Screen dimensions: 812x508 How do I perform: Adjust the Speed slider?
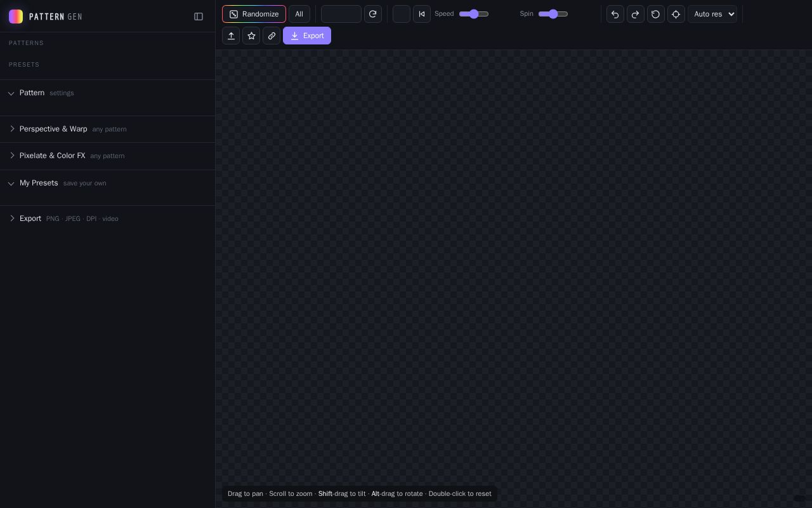474,14
